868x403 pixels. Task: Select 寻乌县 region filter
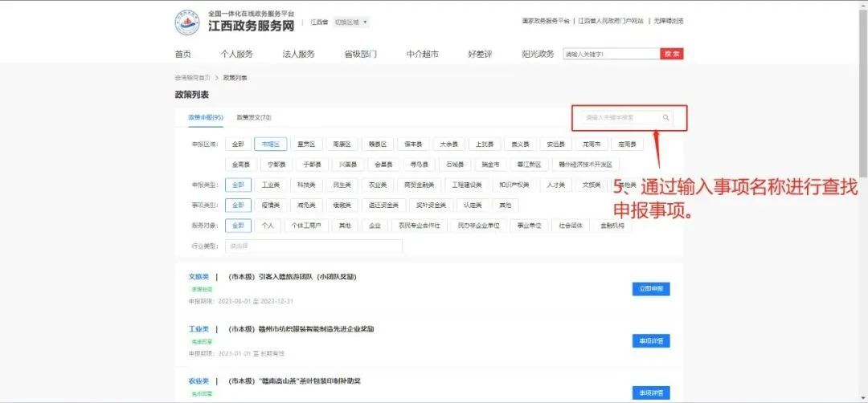[419, 165]
